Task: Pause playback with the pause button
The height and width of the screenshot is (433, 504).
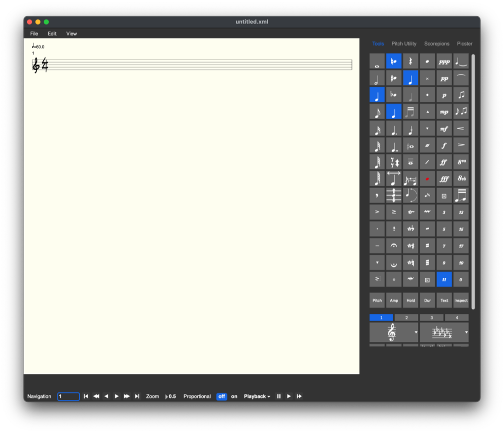Action: coord(279,397)
